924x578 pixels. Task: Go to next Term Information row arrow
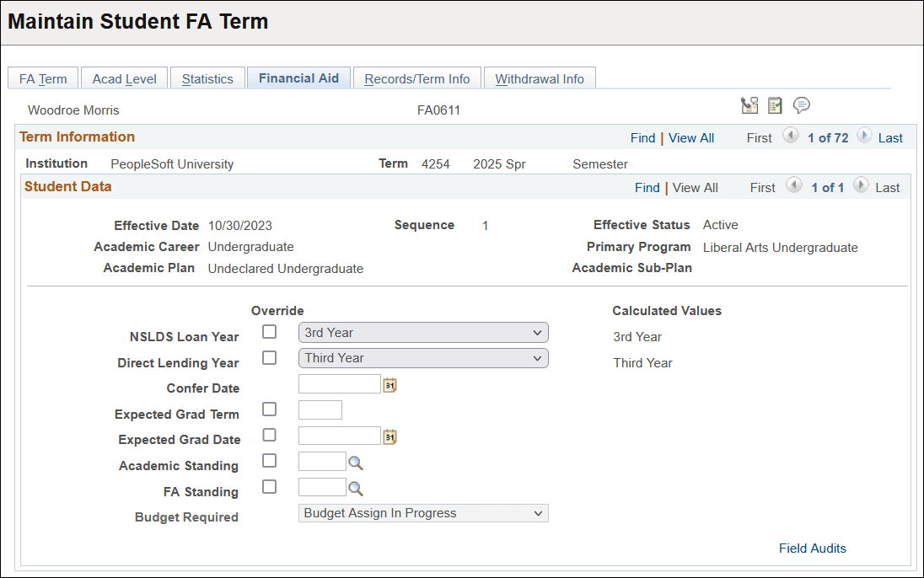click(x=864, y=136)
